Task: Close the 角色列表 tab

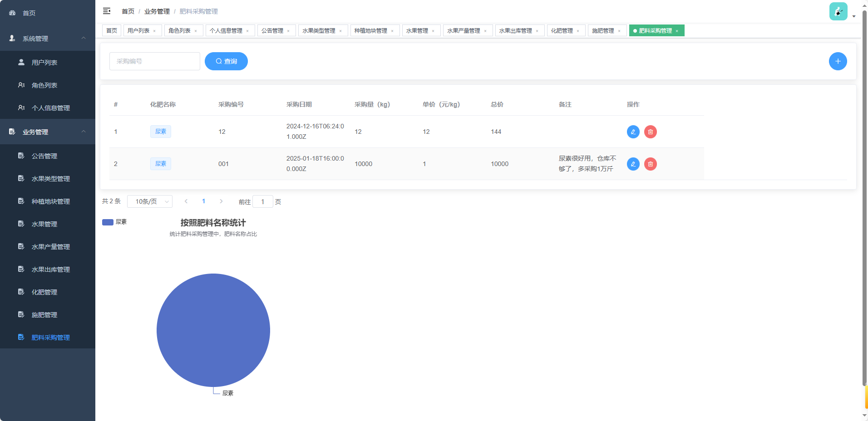Action: 196,30
